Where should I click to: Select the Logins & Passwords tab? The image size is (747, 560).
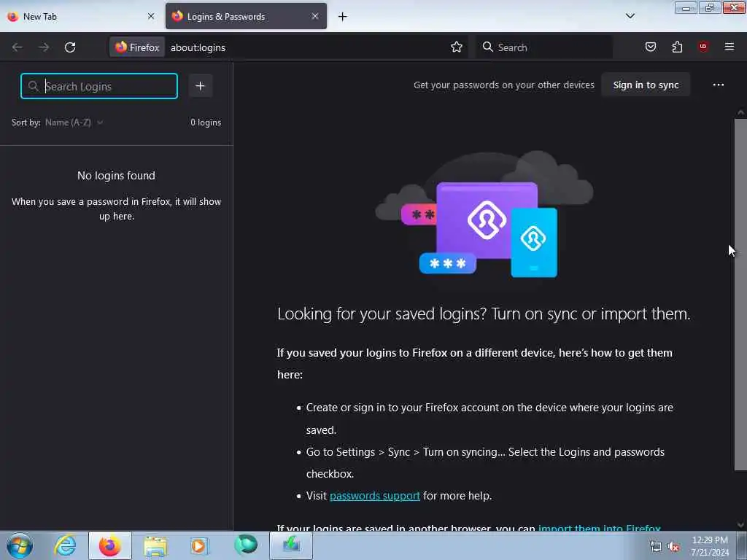[246, 16]
